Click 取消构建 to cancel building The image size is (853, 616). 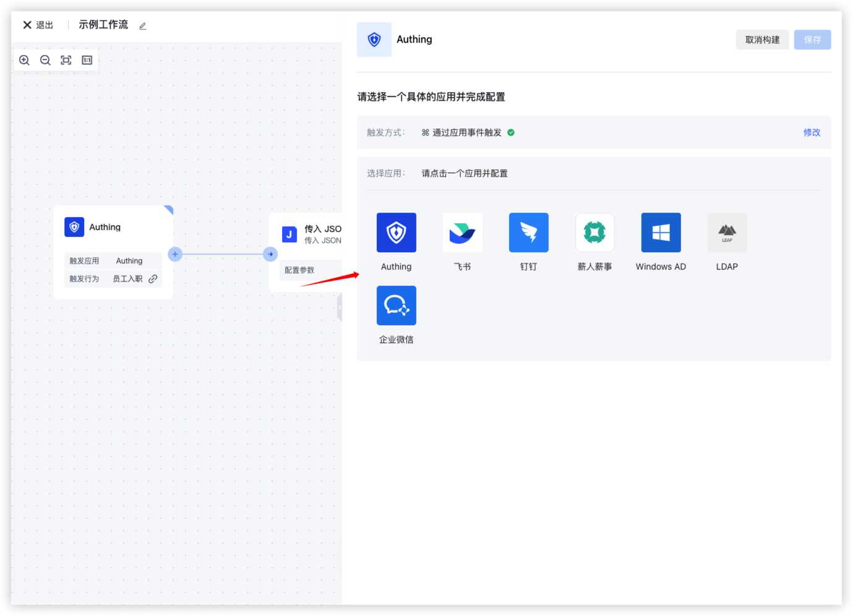pyautogui.click(x=762, y=40)
